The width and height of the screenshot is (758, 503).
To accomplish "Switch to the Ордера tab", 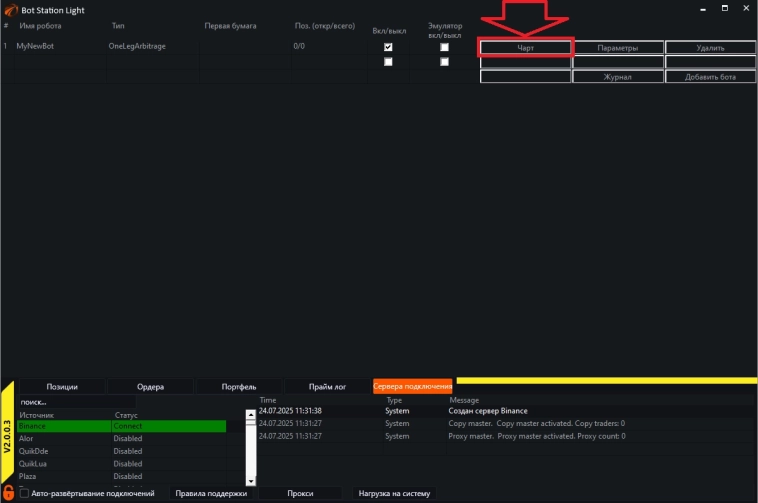I will point(150,386).
